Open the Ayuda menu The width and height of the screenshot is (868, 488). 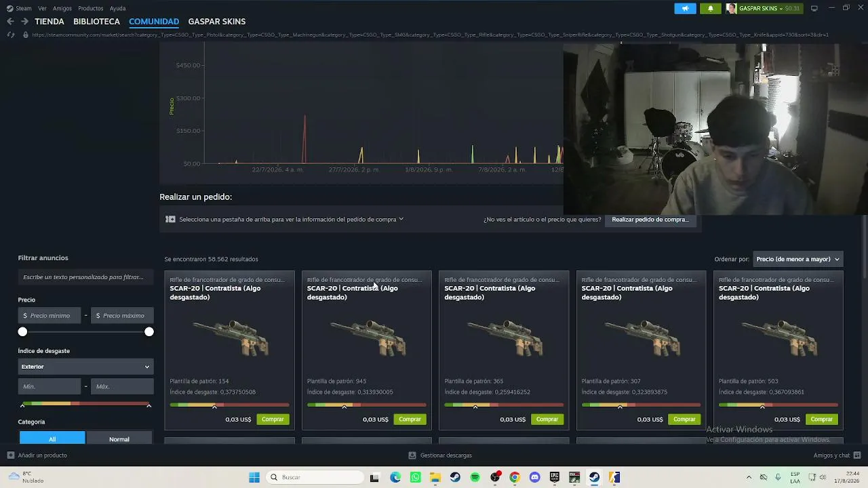tap(117, 8)
